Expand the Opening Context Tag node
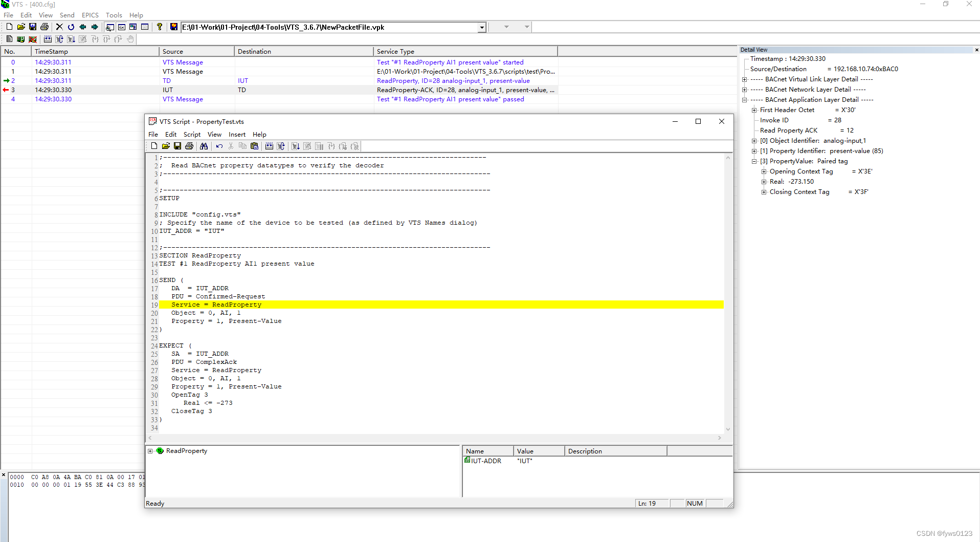 click(764, 171)
